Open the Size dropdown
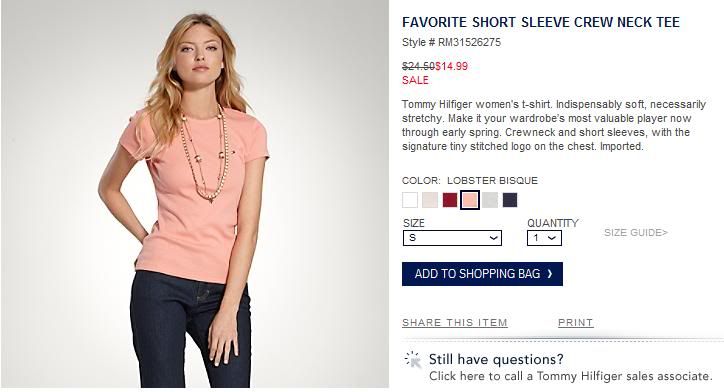 452,238
